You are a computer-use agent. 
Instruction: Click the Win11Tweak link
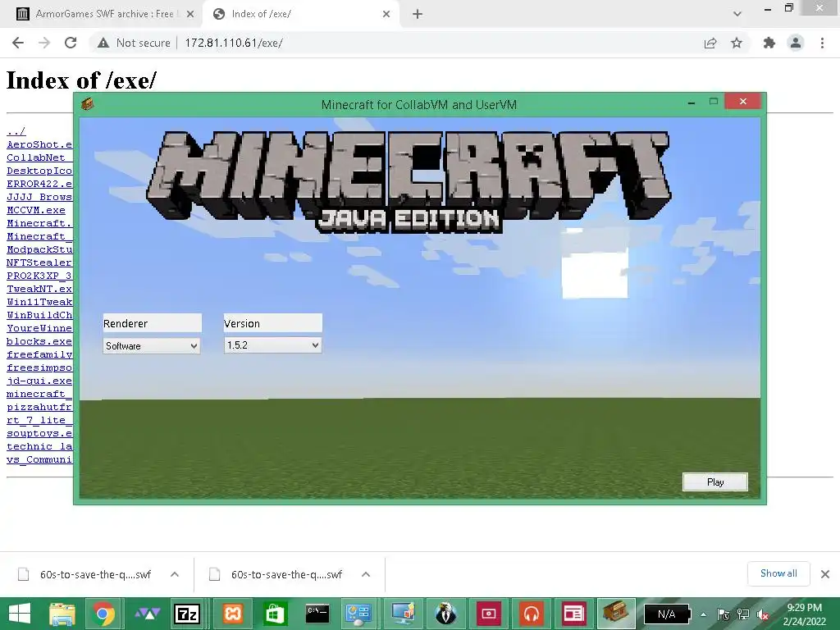pos(39,302)
